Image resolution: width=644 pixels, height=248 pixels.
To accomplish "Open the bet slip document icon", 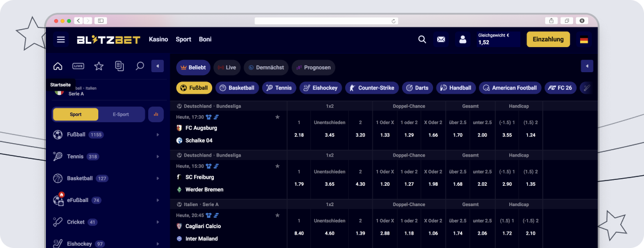I will 120,66.
